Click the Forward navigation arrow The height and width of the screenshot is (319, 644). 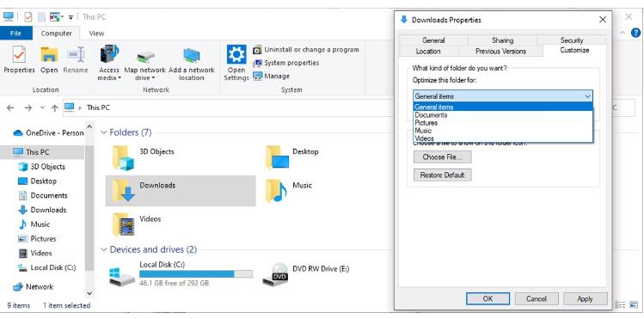coord(28,108)
